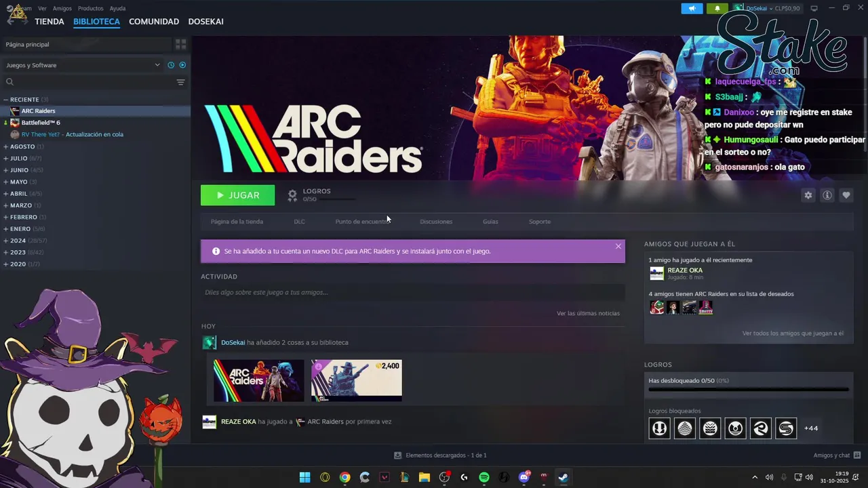
Task: Open Discord from the taskbar
Action: click(524, 477)
